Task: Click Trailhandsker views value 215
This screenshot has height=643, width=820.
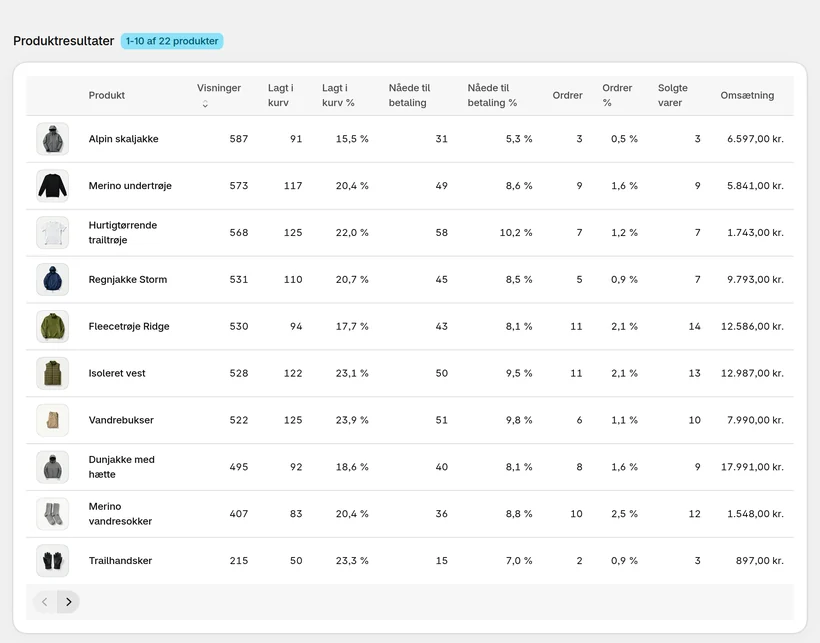Action: [x=238, y=561]
